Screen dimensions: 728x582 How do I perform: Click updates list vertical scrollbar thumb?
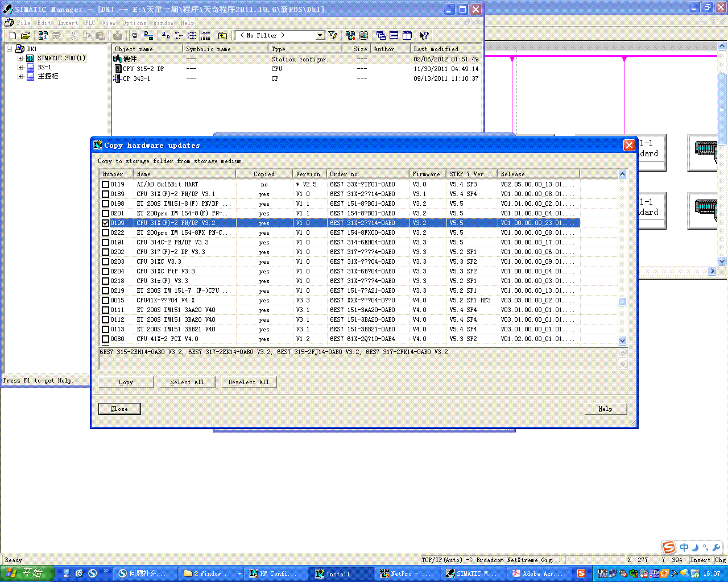coord(622,302)
